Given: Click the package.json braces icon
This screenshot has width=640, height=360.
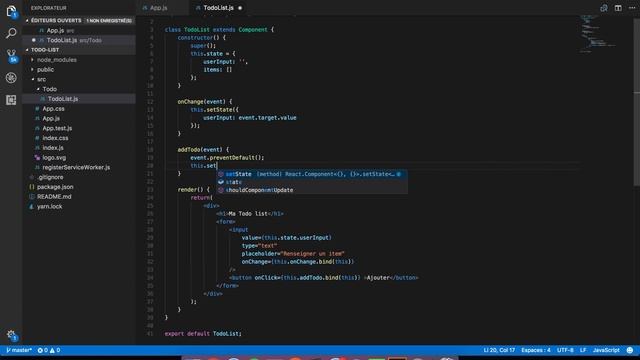Looking at the screenshot, I should (31, 187).
